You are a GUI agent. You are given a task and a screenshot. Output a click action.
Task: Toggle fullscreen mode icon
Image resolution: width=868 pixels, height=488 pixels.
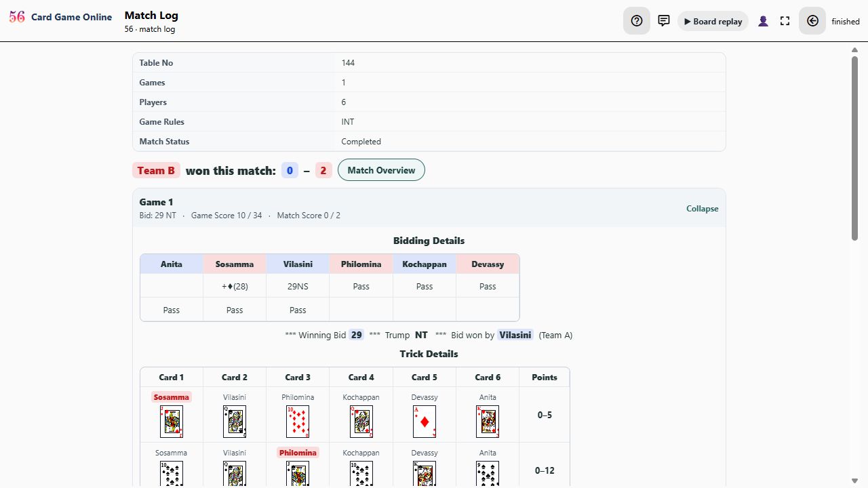[x=785, y=21]
